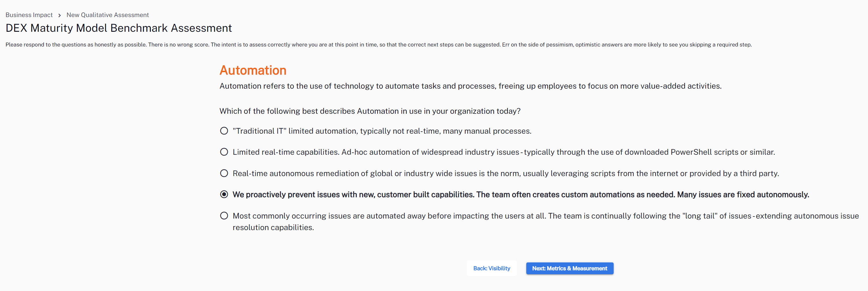Image resolution: width=868 pixels, height=291 pixels.
Task: Click the DEX Maturity Model Benchmark Assessment title
Action: coord(119,28)
